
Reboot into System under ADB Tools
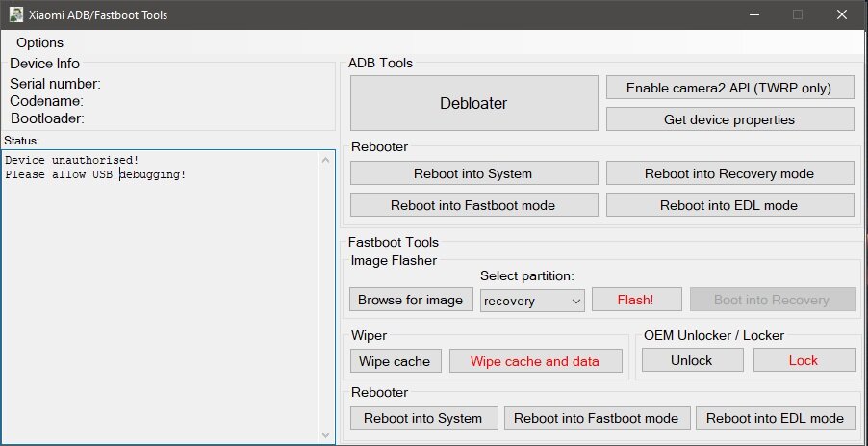(x=473, y=173)
